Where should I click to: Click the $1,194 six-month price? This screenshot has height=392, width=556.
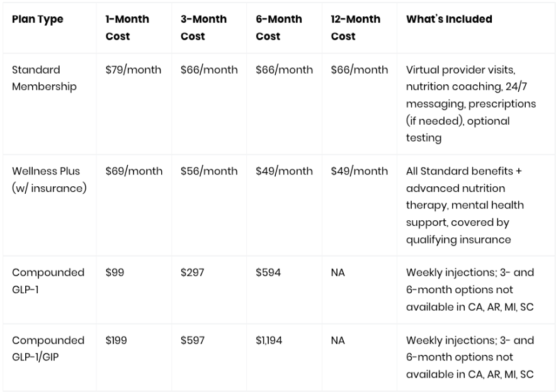269,340
